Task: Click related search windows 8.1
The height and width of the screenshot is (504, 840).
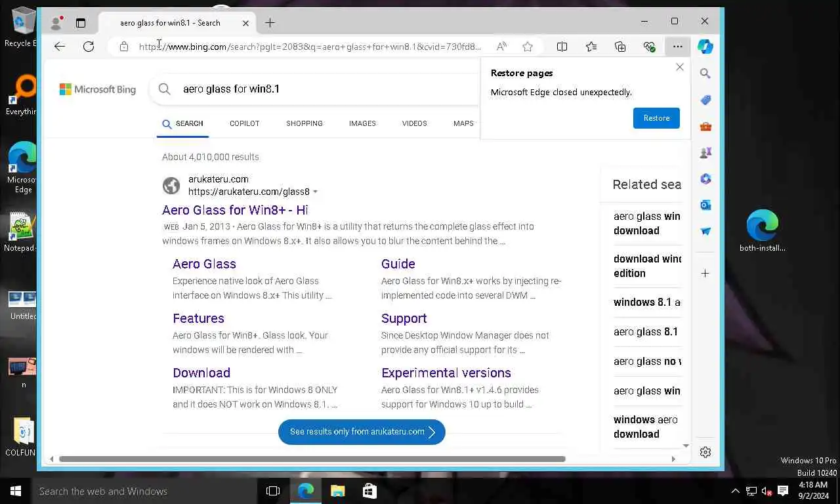Action: (647, 303)
